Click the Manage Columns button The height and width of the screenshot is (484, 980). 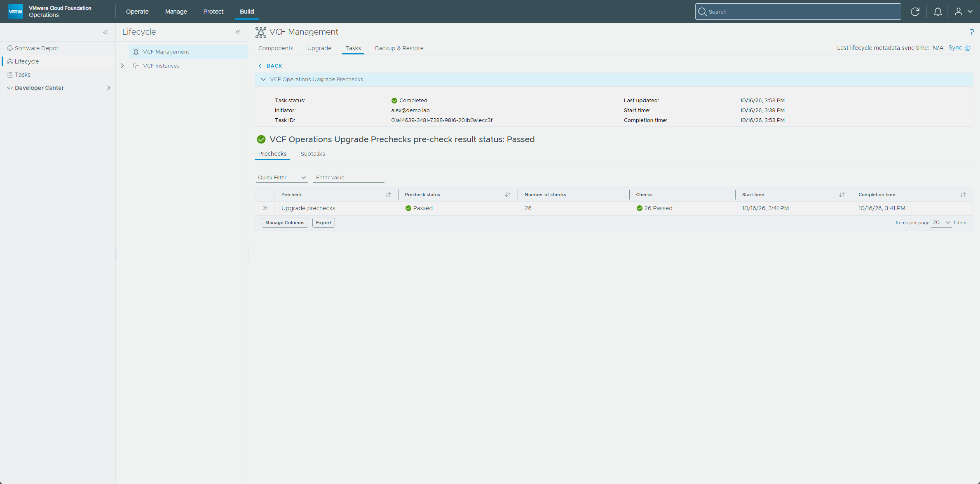pyautogui.click(x=285, y=223)
